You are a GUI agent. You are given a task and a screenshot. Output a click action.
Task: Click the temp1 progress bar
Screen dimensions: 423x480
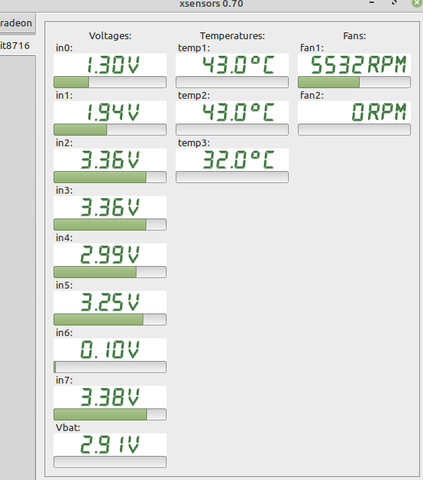(x=232, y=82)
